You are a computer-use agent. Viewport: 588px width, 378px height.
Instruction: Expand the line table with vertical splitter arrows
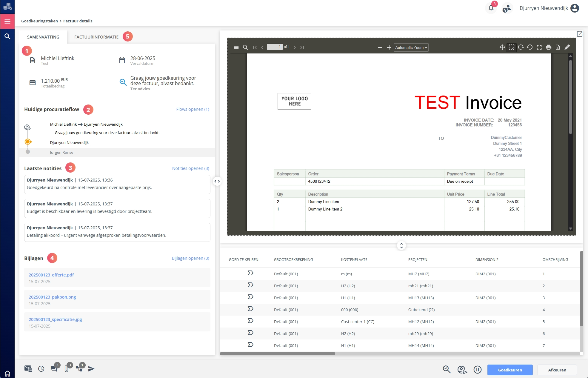coord(401,245)
